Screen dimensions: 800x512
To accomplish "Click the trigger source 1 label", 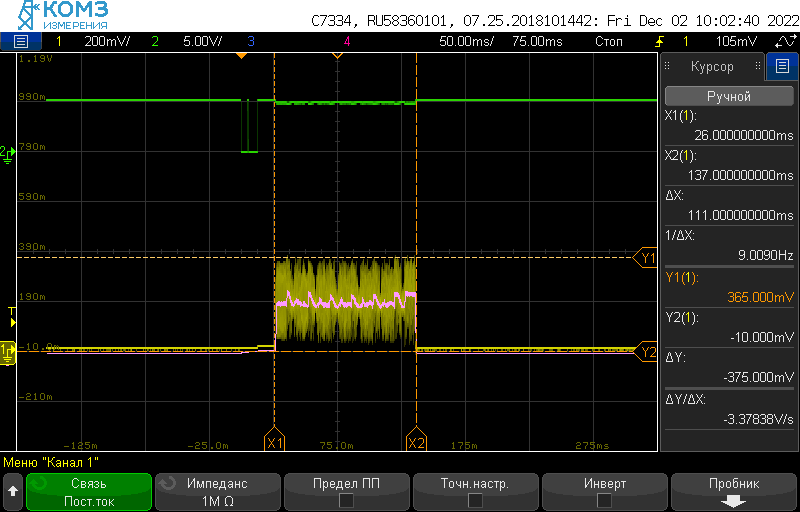I will point(685,42).
